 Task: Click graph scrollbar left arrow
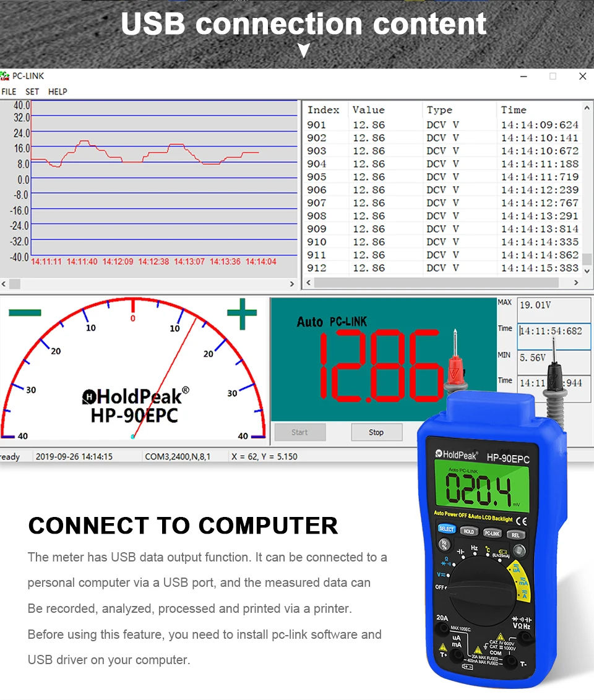click(x=4, y=284)
